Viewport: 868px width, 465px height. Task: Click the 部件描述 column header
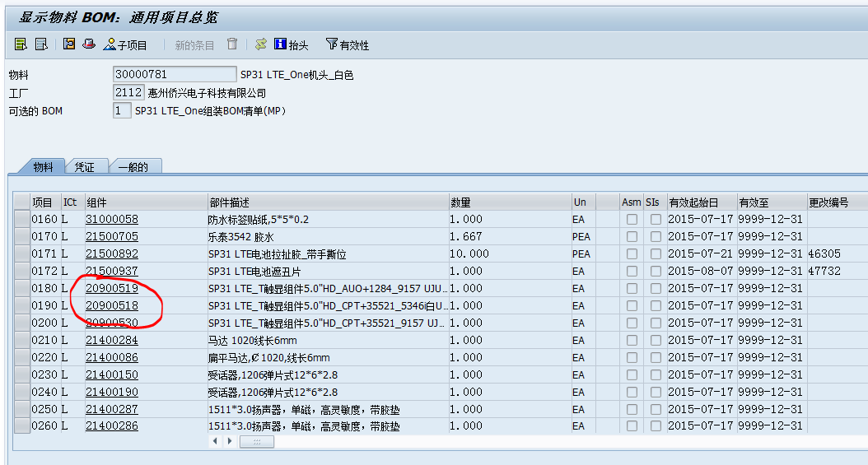328,202
